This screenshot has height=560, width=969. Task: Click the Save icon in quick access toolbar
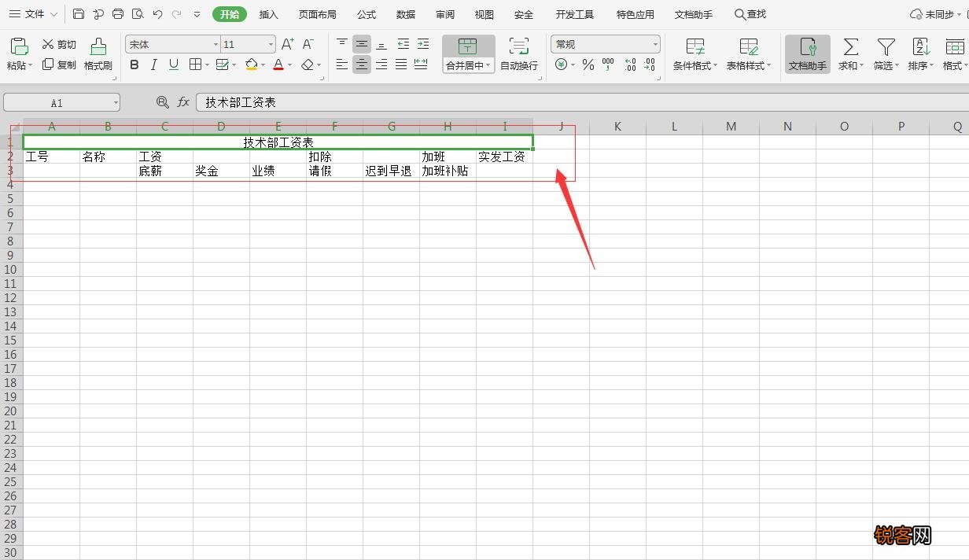(79, 14)
